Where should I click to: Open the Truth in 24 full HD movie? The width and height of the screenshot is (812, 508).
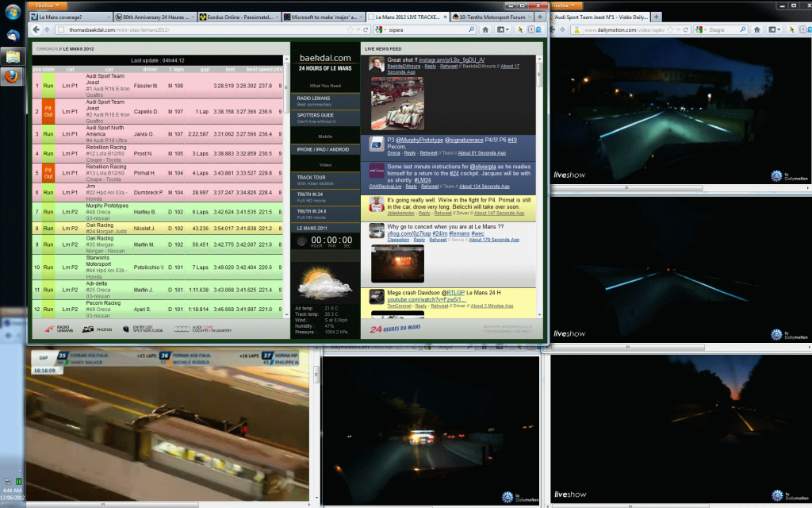[325, 197]
